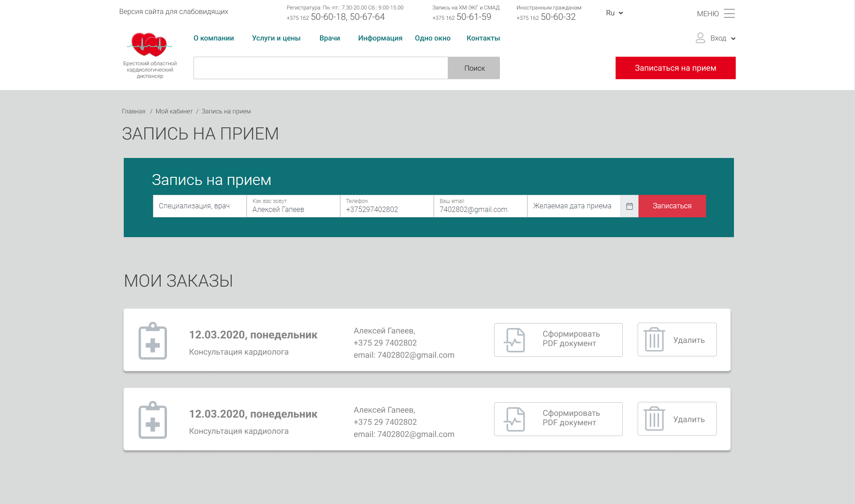Click ЗАПИСЬ НА ПРИЕМ page heading
Viewport: 855px width, 504px height.
point(200,134)
